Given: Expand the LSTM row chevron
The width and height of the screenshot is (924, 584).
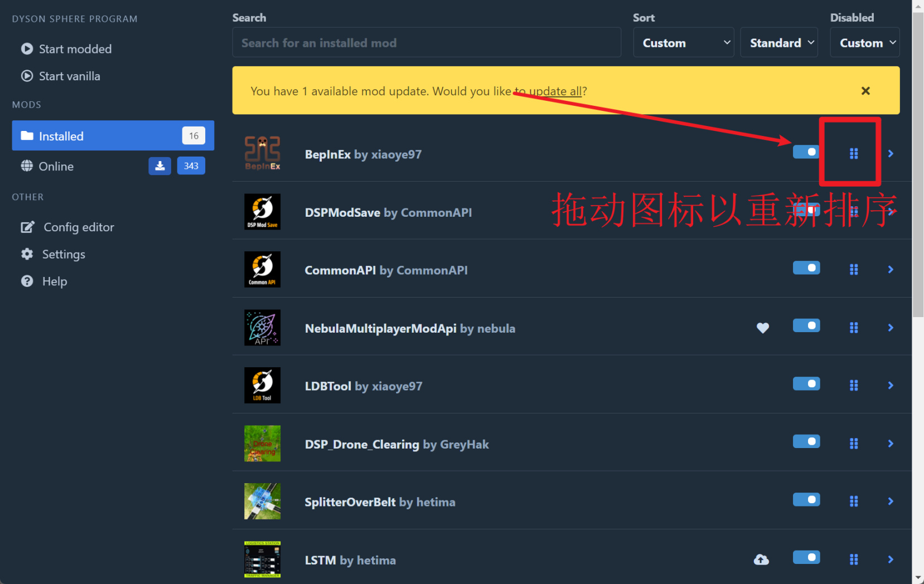Looking at the screenshot, I should (x=891, y=559).
